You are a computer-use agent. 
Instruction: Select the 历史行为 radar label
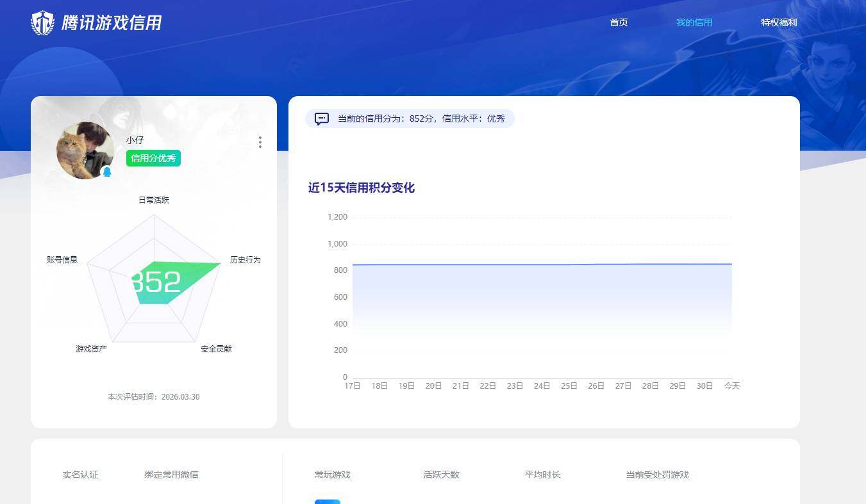click(x=246, y=260)
